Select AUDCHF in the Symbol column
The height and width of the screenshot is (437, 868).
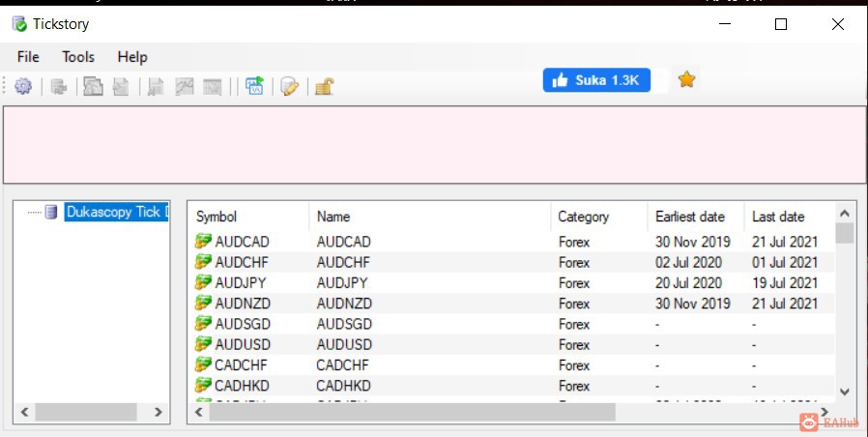click(242, 263)
